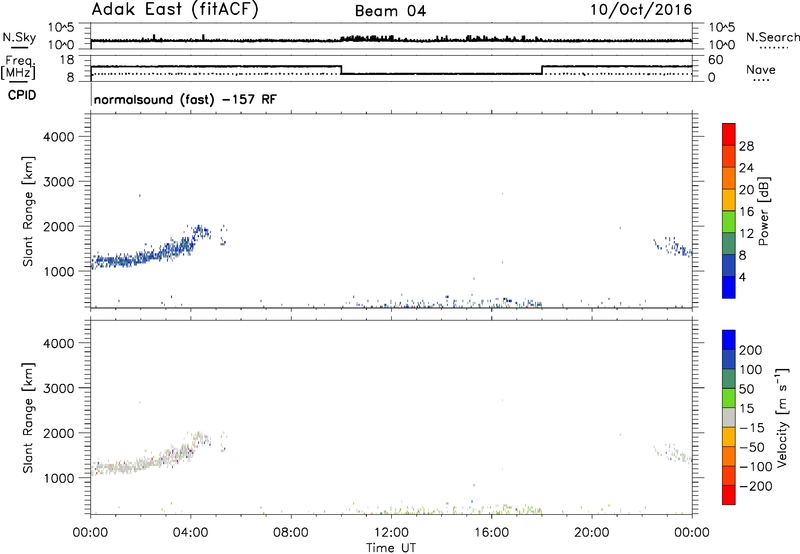Click the '04:00' time tick label

tap(190, 533)
